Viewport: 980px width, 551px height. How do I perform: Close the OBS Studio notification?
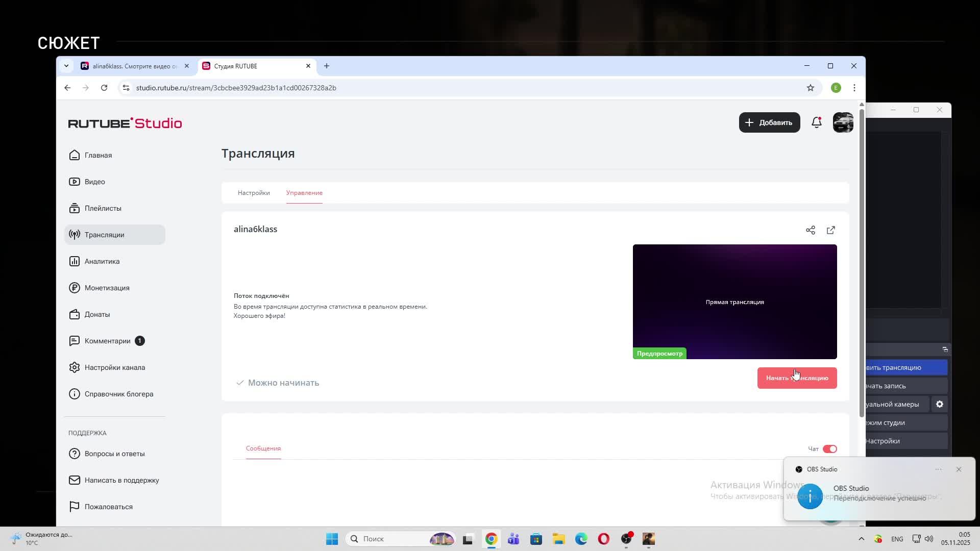click(x=958, y=469)
